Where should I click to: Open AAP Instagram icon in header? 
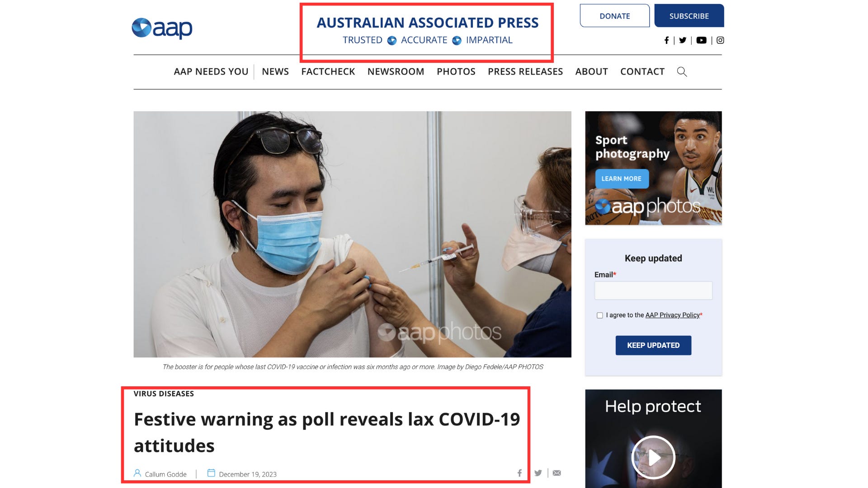tap(720, 40)
